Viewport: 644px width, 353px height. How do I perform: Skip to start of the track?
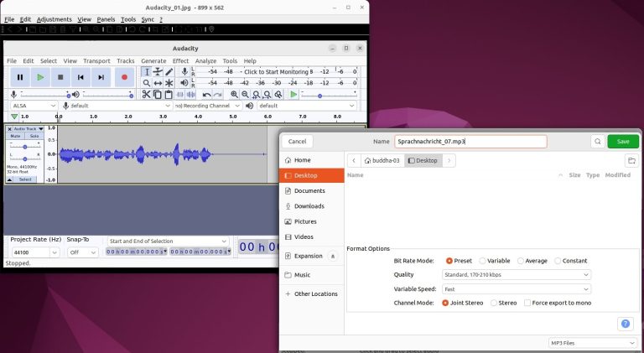(x=80, y=77)
